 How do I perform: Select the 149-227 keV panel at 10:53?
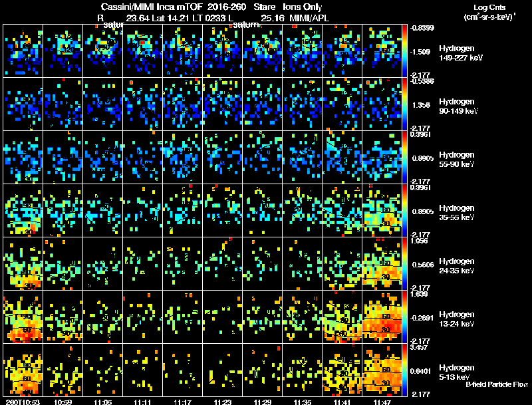[x=23, y=51]
